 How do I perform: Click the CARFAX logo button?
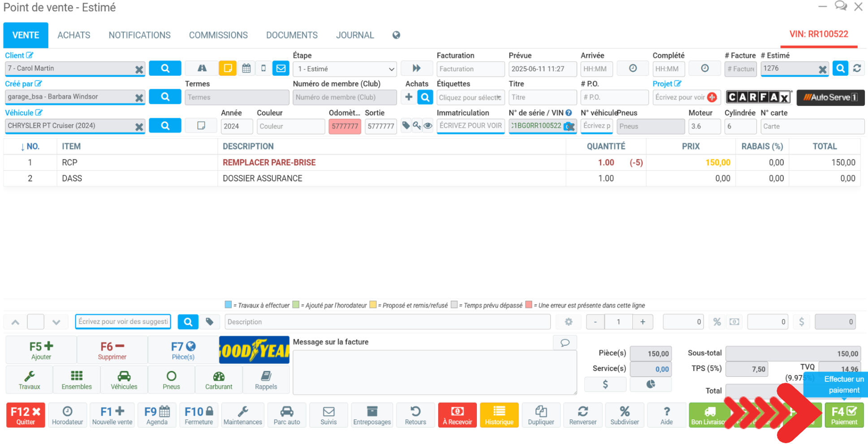758,97
